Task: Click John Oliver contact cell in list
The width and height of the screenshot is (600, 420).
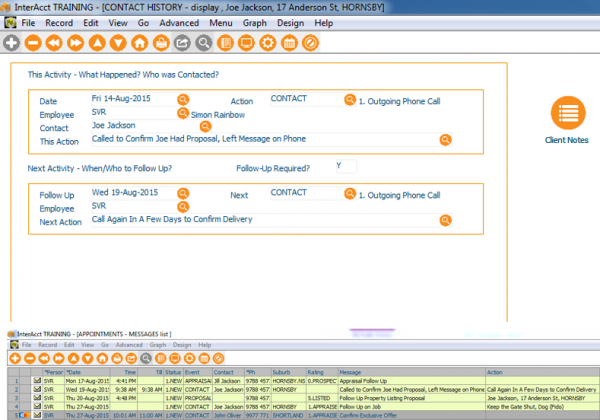Action: click(228, 415)
